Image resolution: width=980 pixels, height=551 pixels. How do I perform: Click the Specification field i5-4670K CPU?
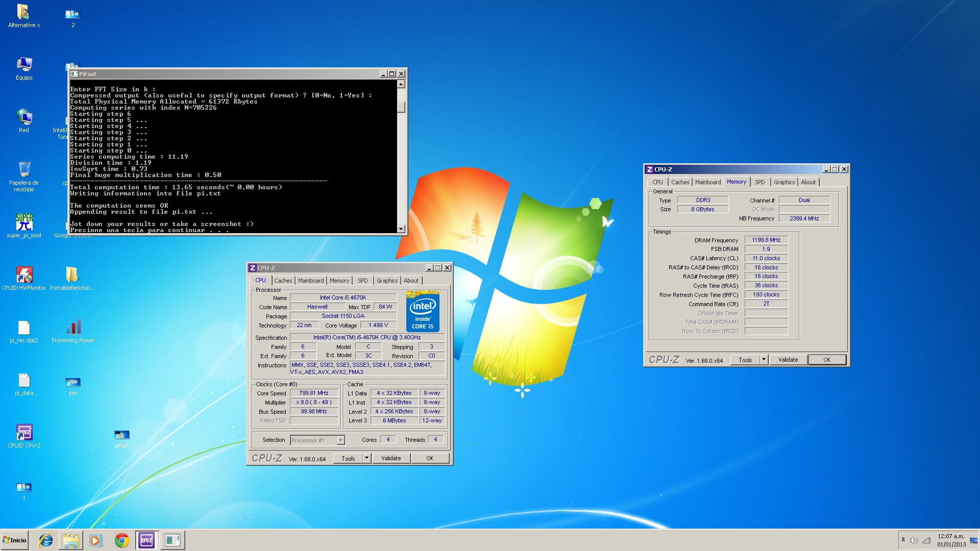tap(367, 337)
